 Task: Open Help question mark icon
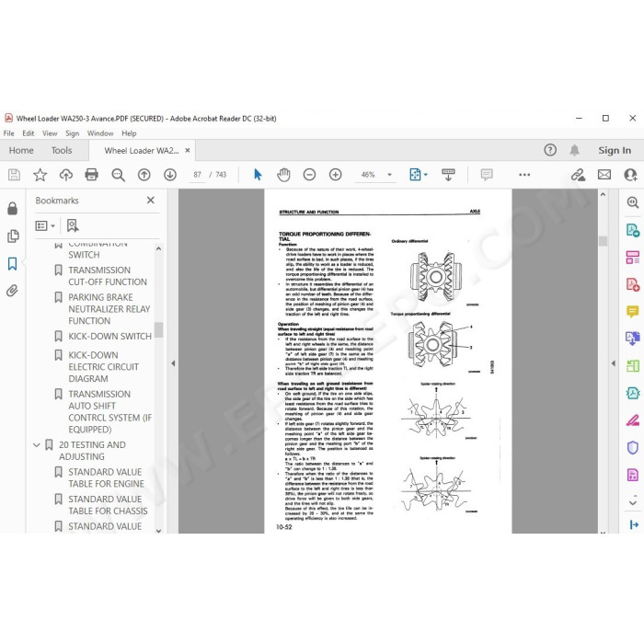click(550, 150)
